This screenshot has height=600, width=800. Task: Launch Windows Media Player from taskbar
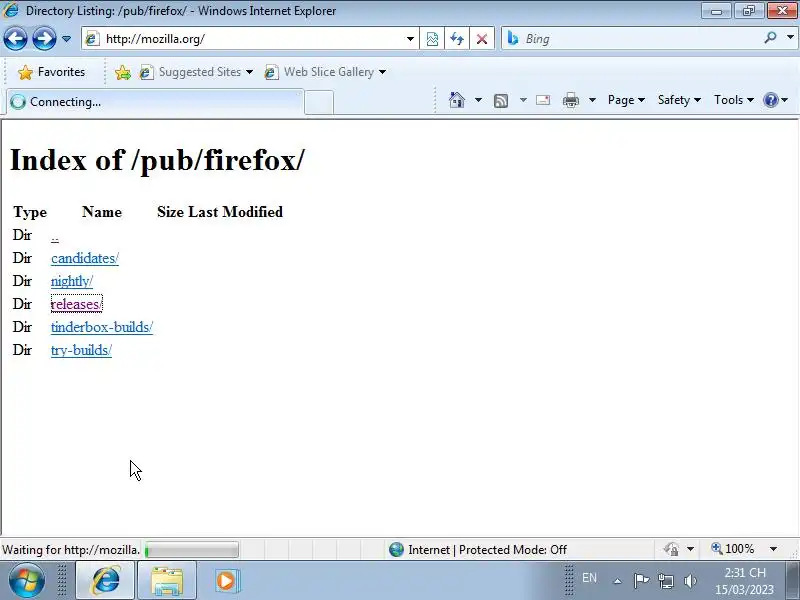(x=226, y=581)
